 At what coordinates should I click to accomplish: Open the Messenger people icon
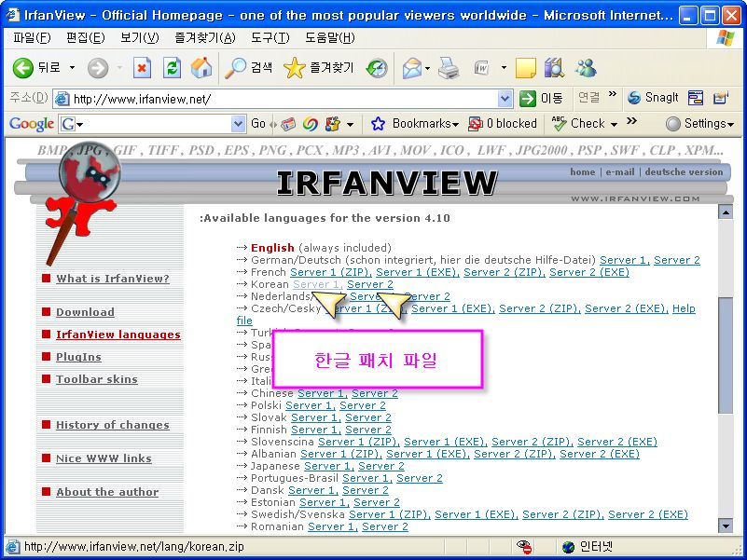pos(585,68)
